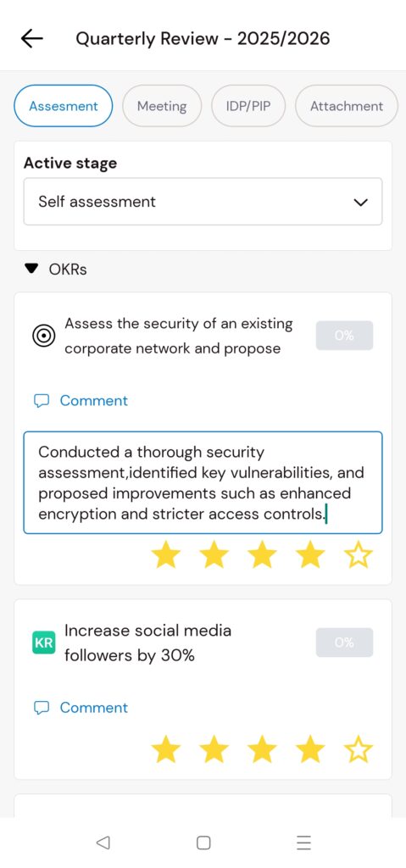Select the first star for the security objective

click(x=165, y=554)
